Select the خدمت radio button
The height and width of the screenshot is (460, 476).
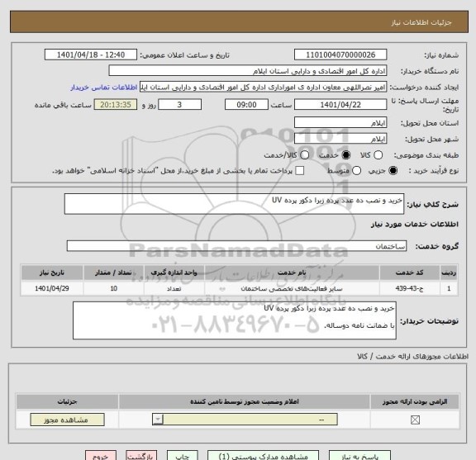pyautogui.click(x=345, y=155)
